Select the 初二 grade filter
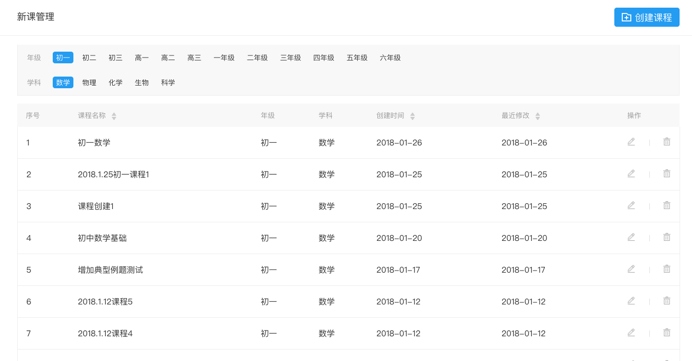This screenshot has height=361, width=692. [89, 58]
